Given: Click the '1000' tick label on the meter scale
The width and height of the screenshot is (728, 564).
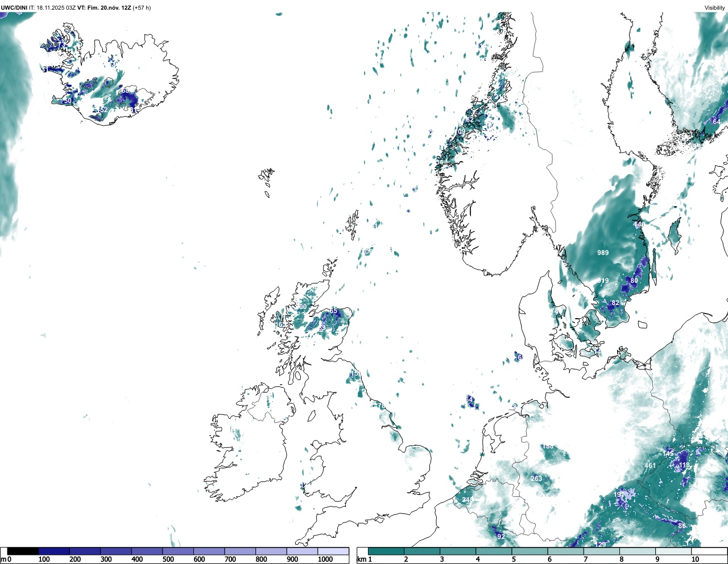Looking at the screenshot, I should coord(325,559).
